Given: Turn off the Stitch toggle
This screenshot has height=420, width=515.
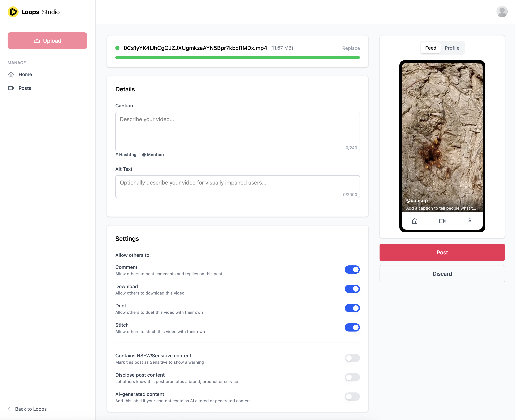Looking at the screenshot, I should 352,327.
